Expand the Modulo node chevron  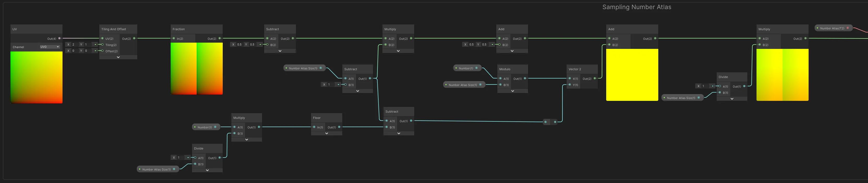(x=512, y=91)
